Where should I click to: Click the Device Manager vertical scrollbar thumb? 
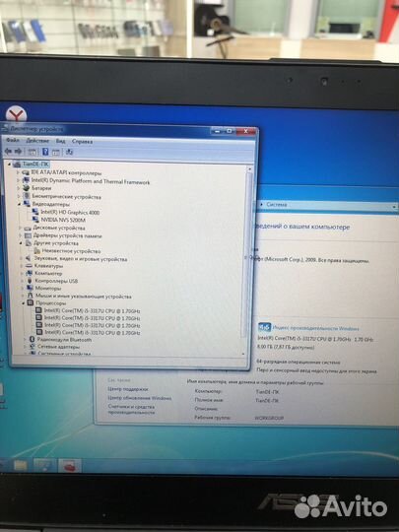click(247, 254)
